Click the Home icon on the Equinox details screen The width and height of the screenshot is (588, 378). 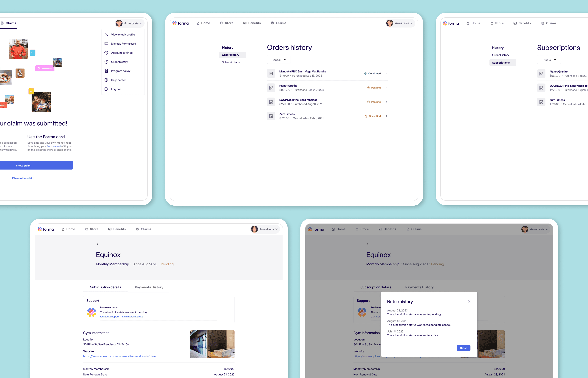pyautogui.click(x=63, y=229)
